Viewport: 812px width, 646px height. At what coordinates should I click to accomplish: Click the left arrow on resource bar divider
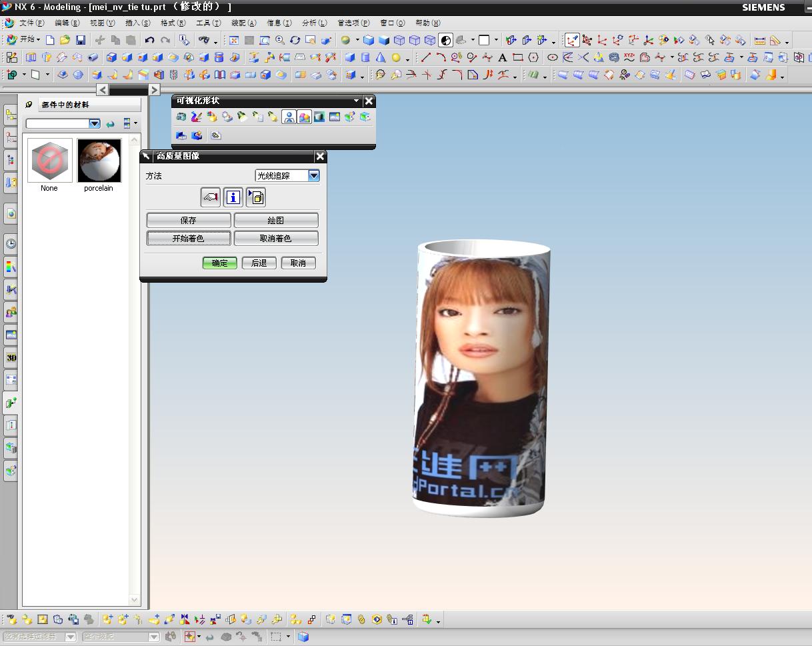coord(102,89)
